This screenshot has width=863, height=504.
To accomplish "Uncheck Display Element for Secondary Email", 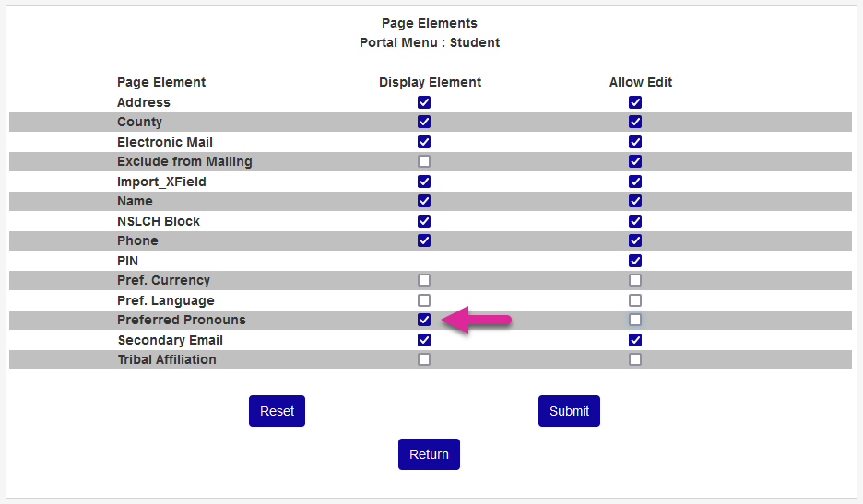I will (424, 340).
